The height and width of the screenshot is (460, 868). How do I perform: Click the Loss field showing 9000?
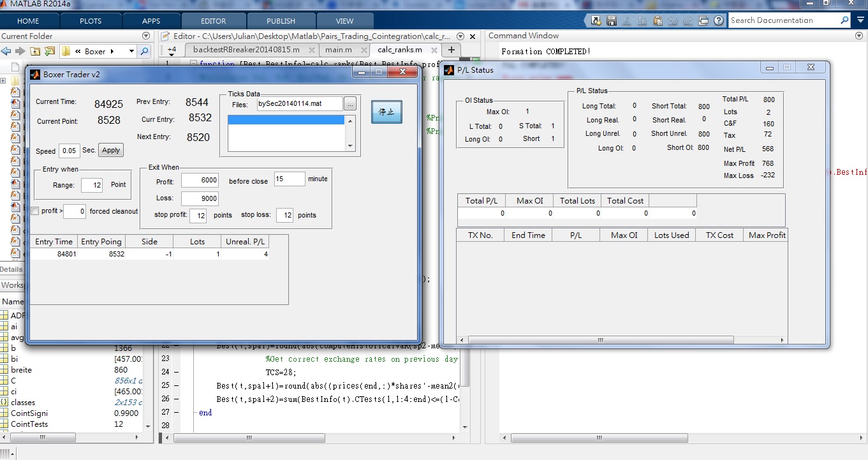tap(200, 199)
